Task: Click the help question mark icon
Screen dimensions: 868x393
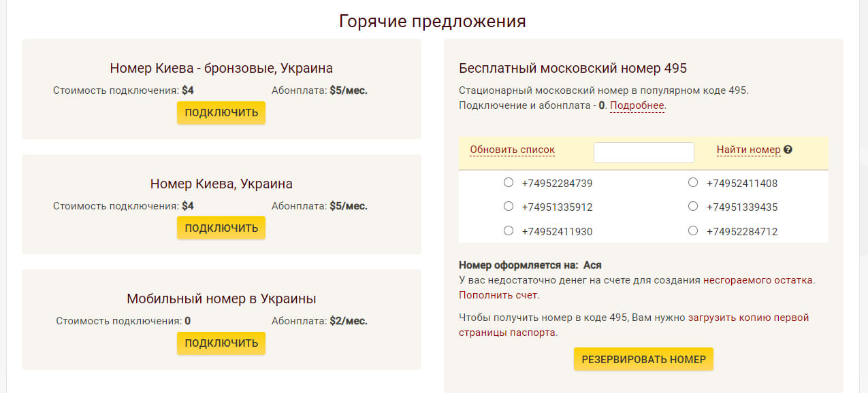Action: coord(788,150)
